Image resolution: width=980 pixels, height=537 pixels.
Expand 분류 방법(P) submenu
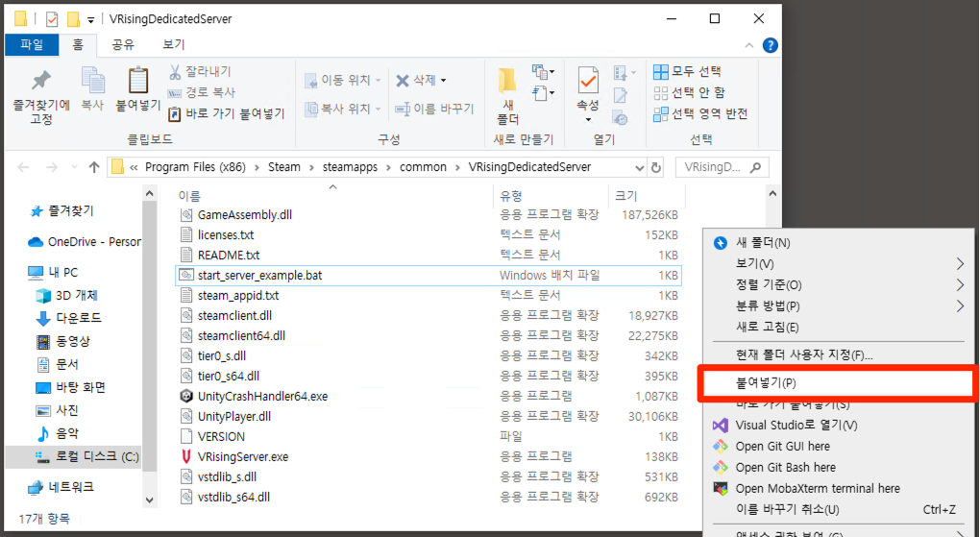[960, 306]
